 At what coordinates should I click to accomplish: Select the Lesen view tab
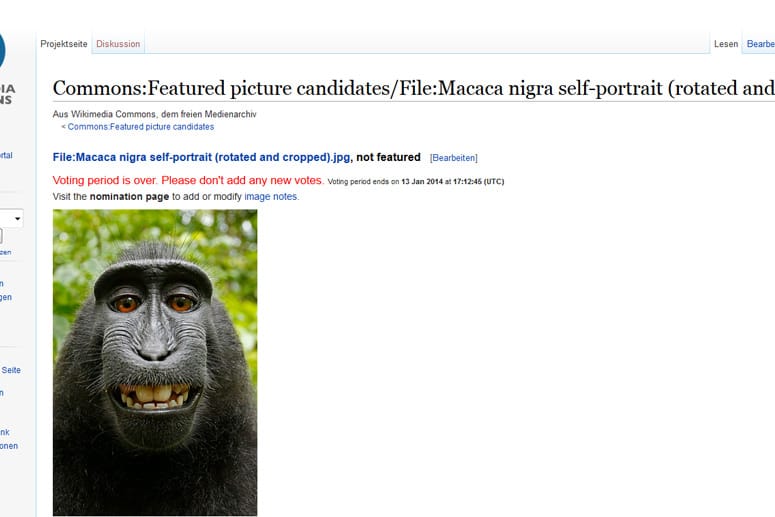725,44
